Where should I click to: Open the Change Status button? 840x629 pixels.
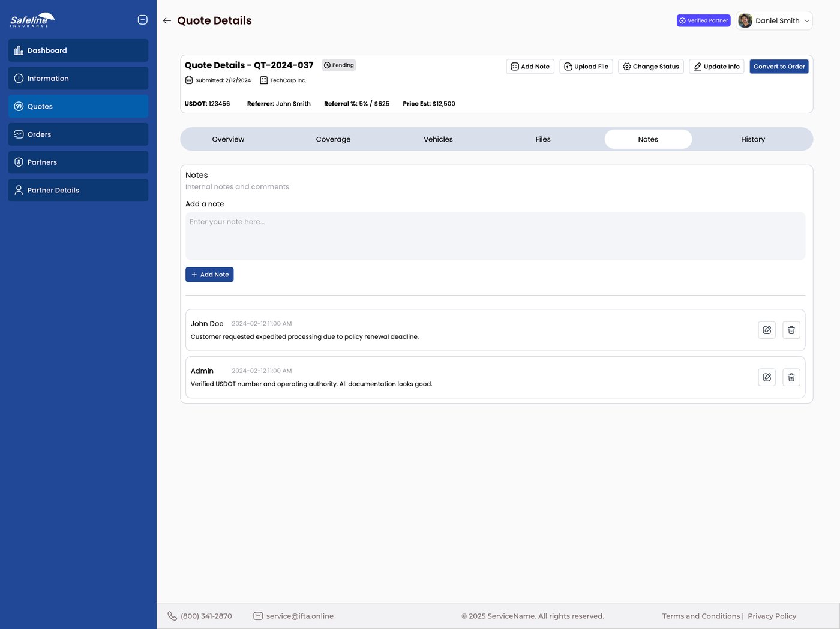pyautogui.click(x=651, y=67)
